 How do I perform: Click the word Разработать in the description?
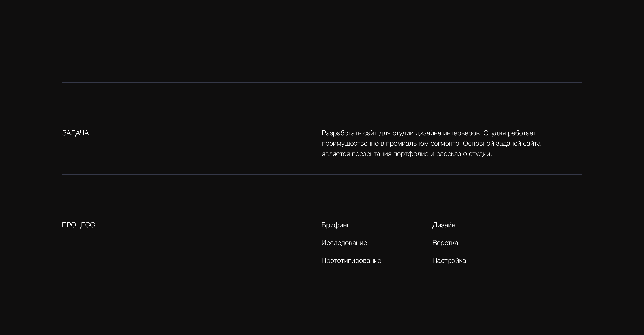[x=341, y=133]
